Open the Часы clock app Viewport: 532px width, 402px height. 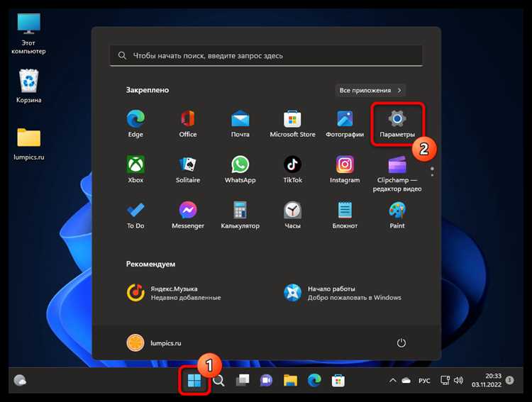[292, 215]
